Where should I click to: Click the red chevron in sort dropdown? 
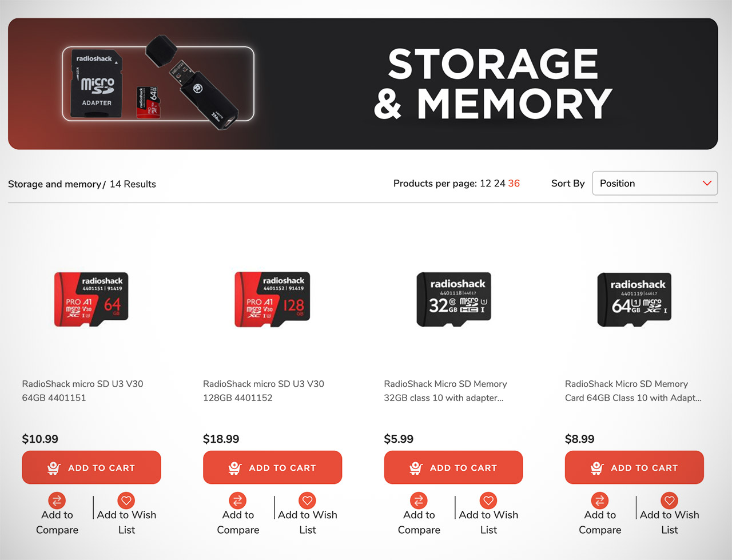click(x=707, y=183)
